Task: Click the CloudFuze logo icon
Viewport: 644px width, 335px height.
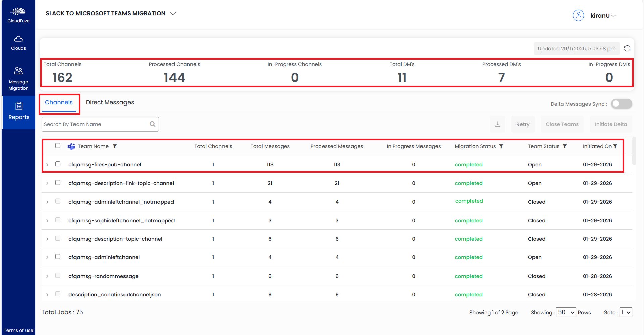Action: [18, 12]
